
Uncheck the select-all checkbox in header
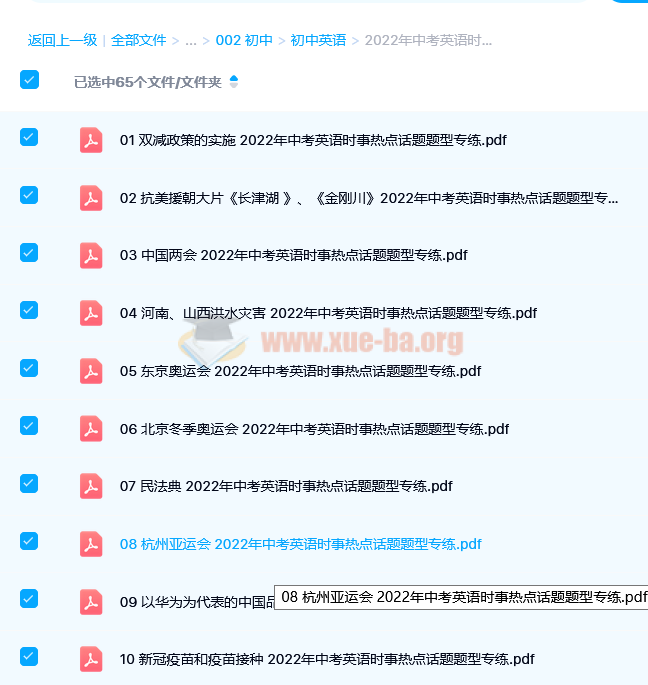pyautogui.click(x=29, y=80)
